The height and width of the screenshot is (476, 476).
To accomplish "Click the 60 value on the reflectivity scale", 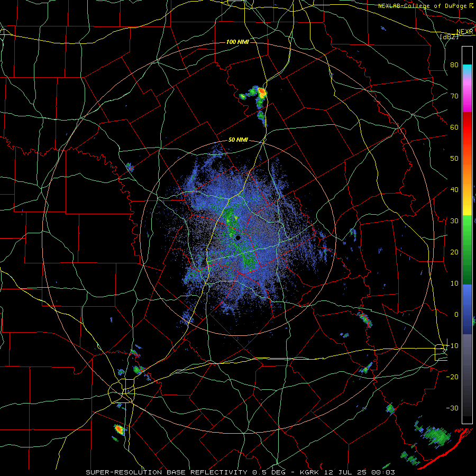I will coord(454,127).
